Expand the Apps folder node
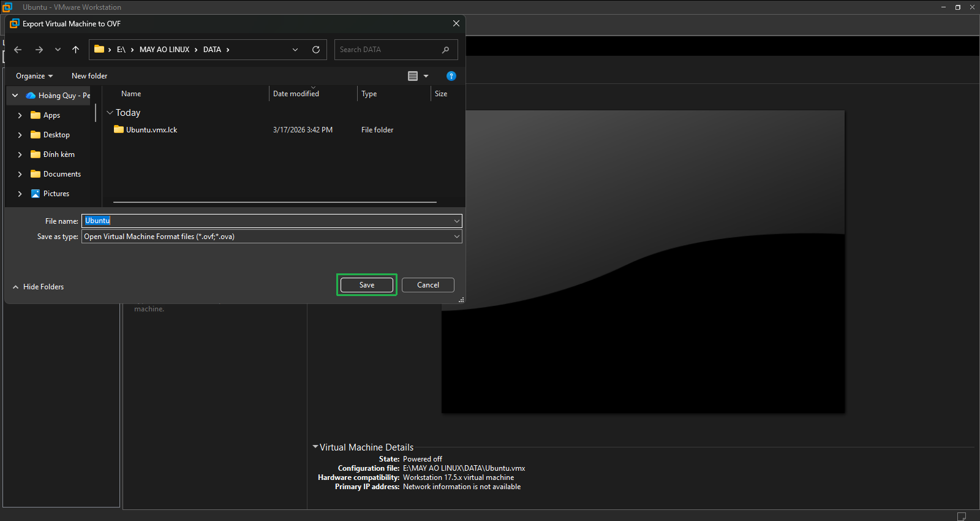This screenshot has height=521, width=980. [x=20, y=115]
